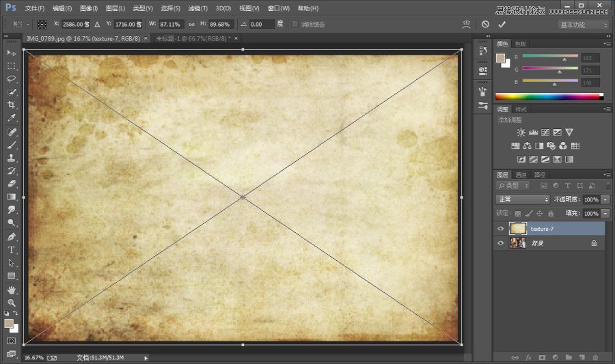Toggle relative positioning triangle for reference point

[x=97, y=25]
